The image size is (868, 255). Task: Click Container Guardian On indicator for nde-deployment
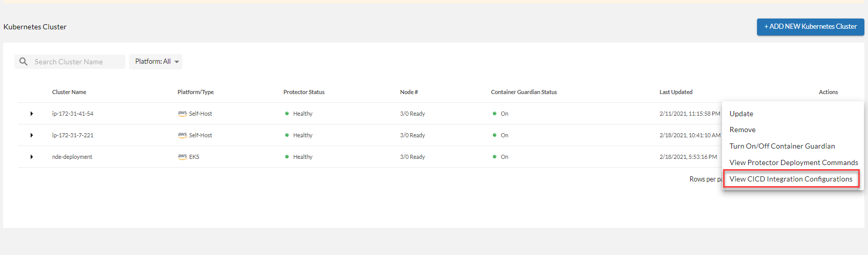[494, 157]
